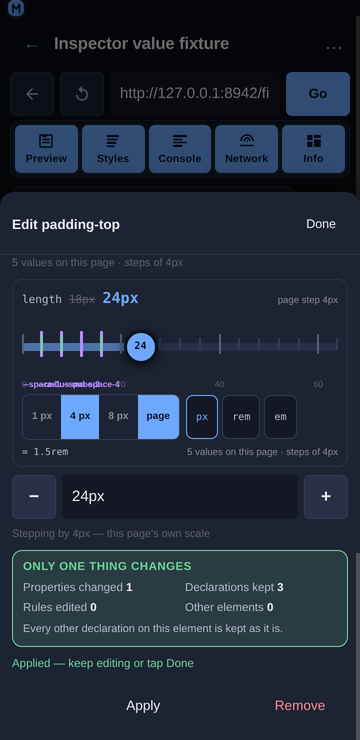Focus the URL address field
This screenshot has height=740, width=360.
click(x=195, y=94)
